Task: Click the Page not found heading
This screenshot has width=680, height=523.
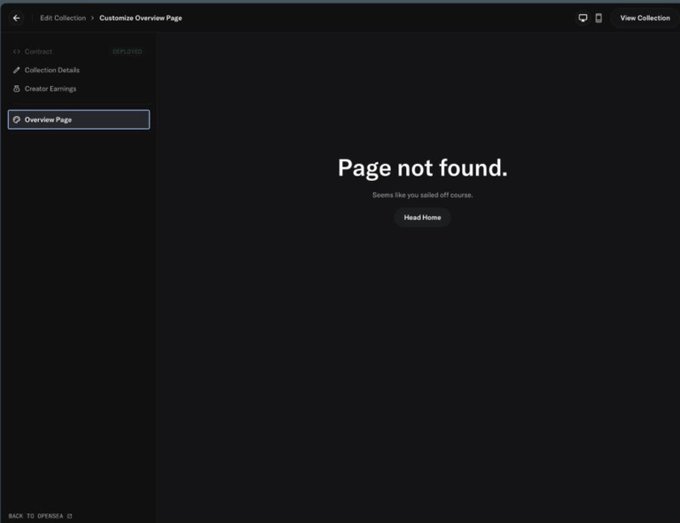Action: pyautogui.click(x=422, y=168)
